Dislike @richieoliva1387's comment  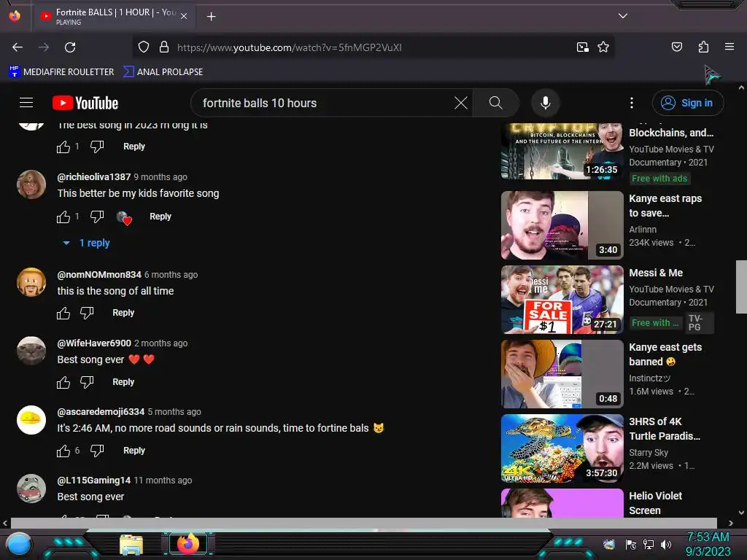point(97,217)
